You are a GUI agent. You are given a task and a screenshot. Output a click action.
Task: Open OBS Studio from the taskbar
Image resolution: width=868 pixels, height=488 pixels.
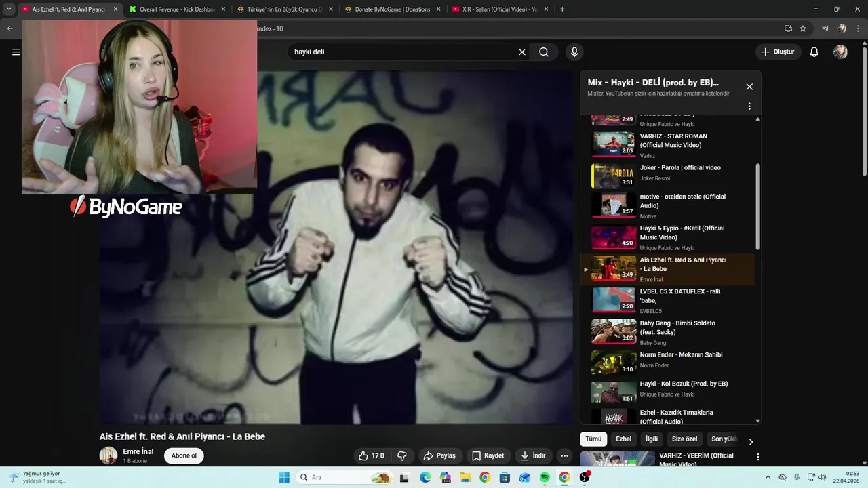coord(585,477)
